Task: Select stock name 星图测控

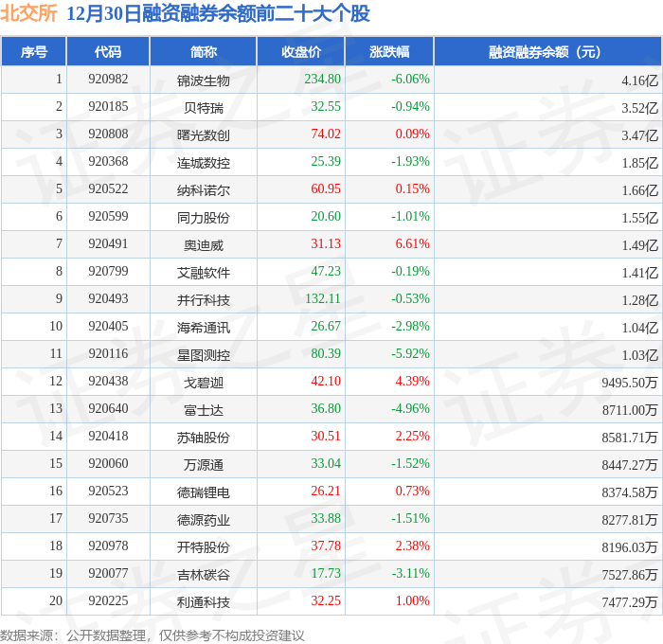Action: point(204,355)
